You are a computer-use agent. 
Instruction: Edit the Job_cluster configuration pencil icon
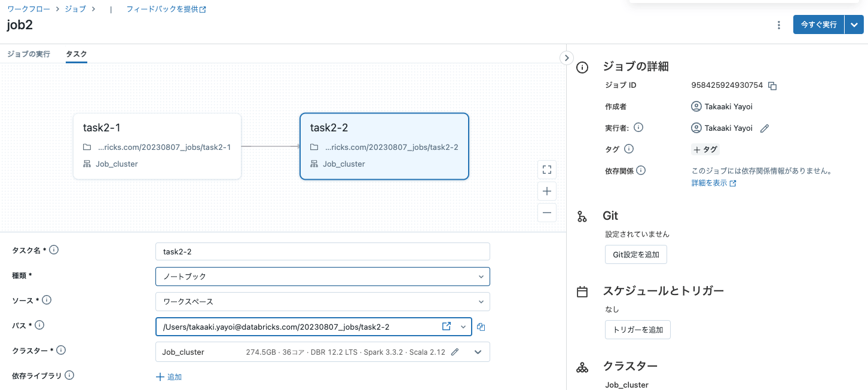[x=455, y=352]
